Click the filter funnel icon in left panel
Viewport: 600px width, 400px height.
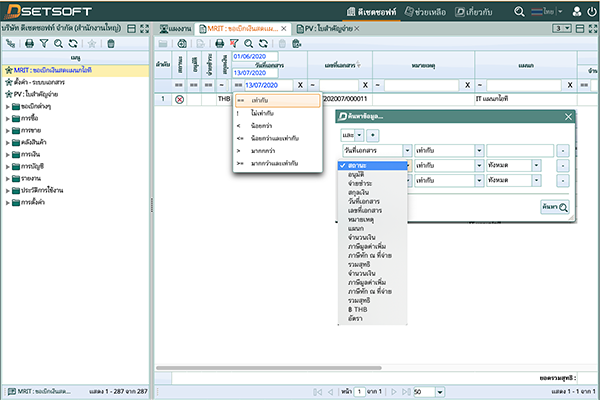pyautogui.click(x=43, y=44)
